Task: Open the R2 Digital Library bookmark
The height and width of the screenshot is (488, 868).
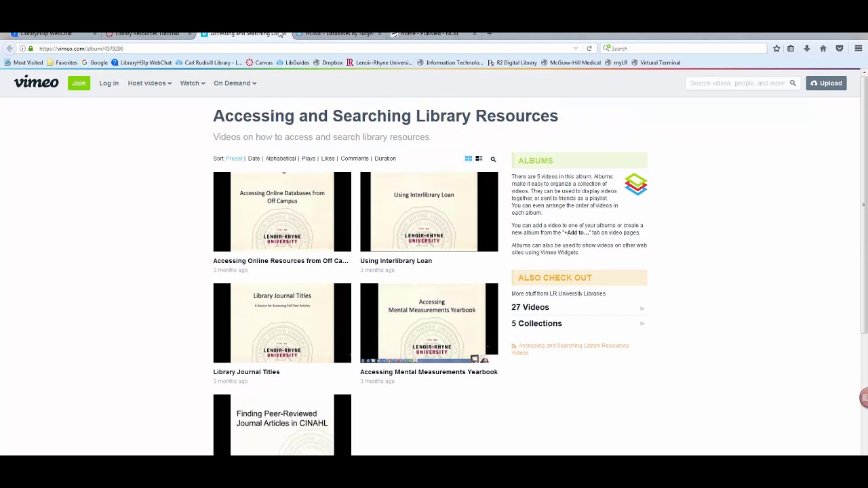Action: pyautogui.click(x=512, y=63)
